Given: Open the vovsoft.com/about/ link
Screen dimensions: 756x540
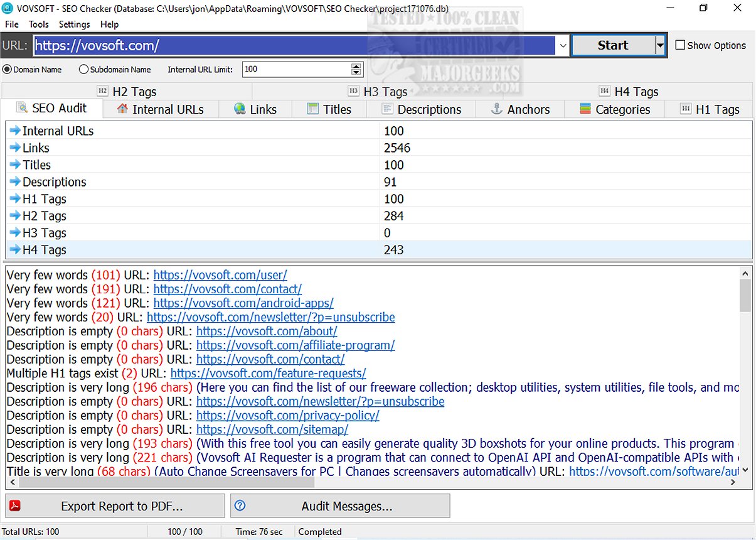Looking at the screenshot, I should click(x=267, y=332).
